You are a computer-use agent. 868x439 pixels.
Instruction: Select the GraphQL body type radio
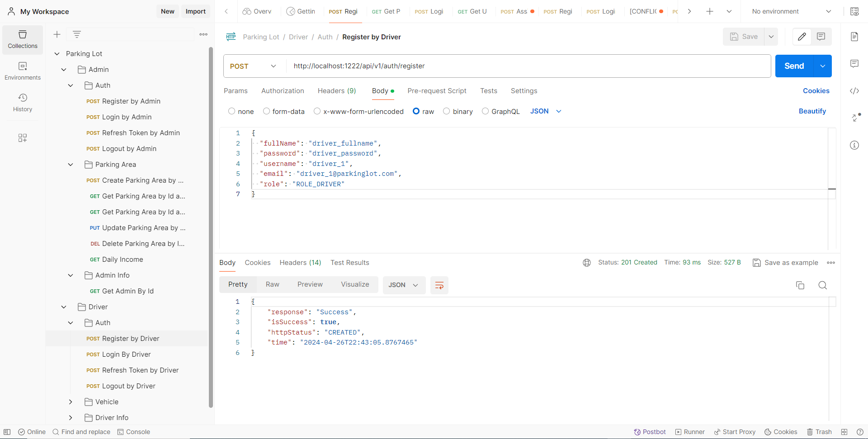[x=485, y=111]
